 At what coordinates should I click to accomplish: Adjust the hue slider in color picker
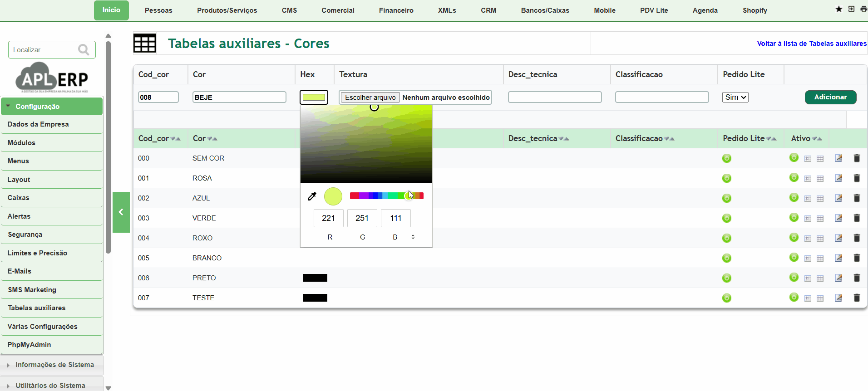[387, 195]
